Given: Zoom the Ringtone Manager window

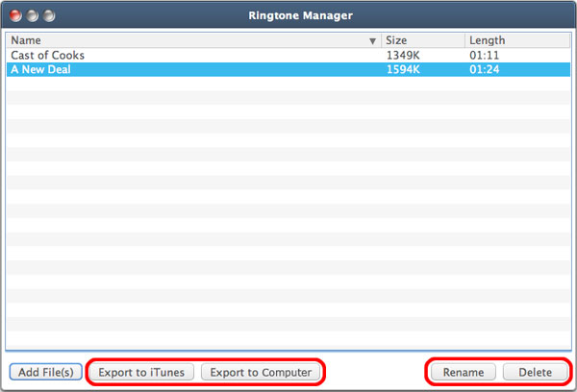Looking at the screenshot, I should coord(49,16).
